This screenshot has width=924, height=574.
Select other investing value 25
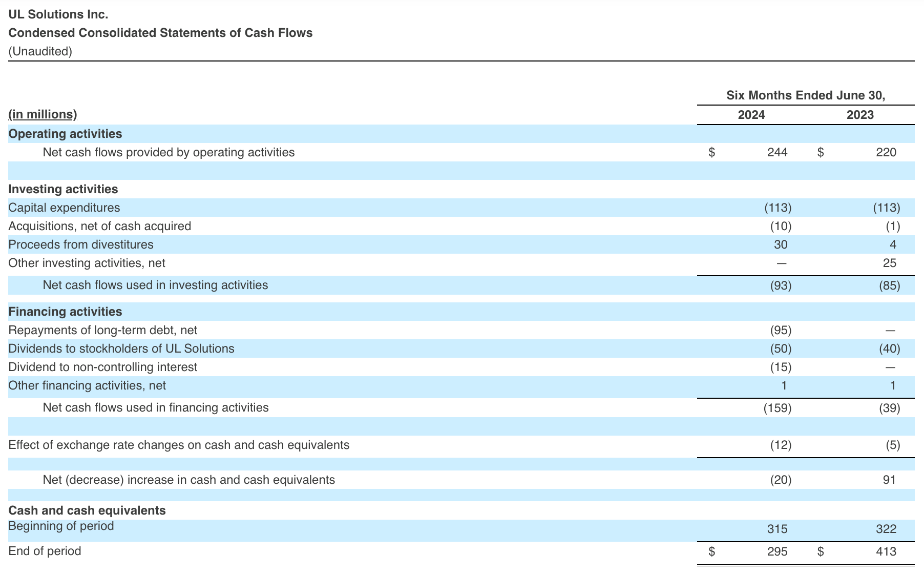click(x=890, y=263)
